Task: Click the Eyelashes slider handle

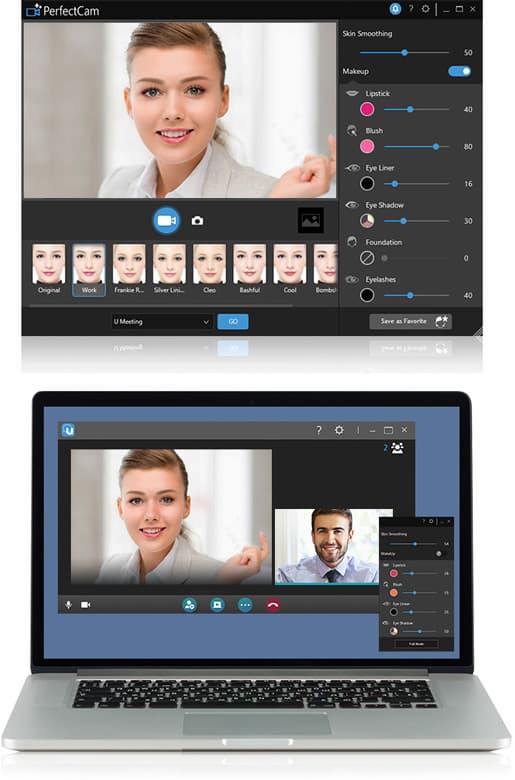Action: pos(410,295)
